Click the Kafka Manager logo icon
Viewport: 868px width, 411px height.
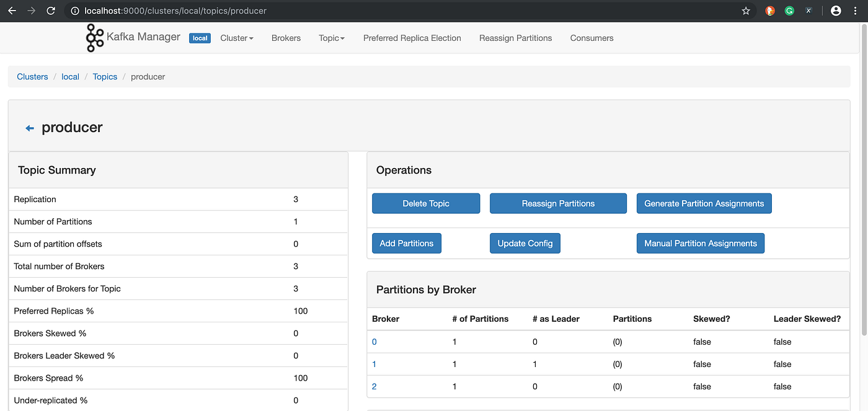pos(94,37)
